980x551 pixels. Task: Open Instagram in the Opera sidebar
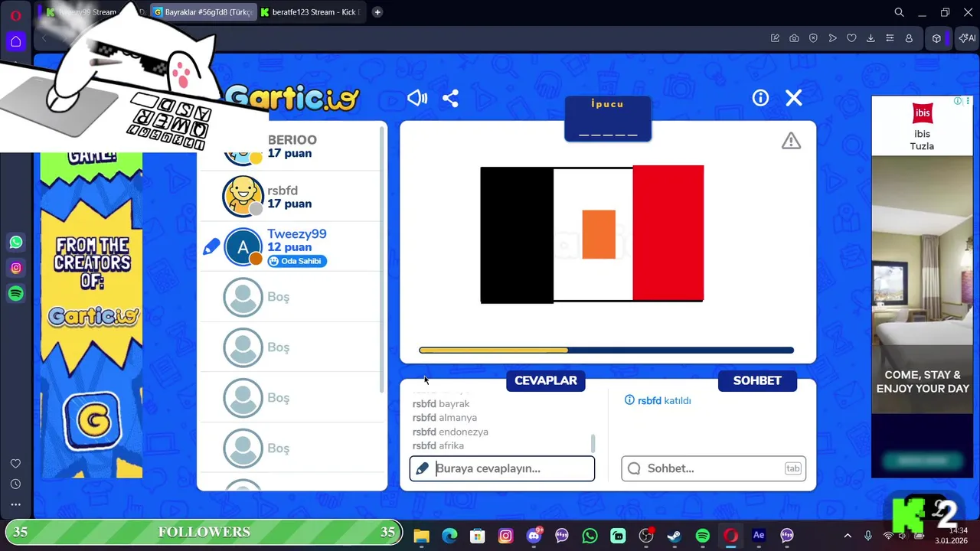point(16,268)
